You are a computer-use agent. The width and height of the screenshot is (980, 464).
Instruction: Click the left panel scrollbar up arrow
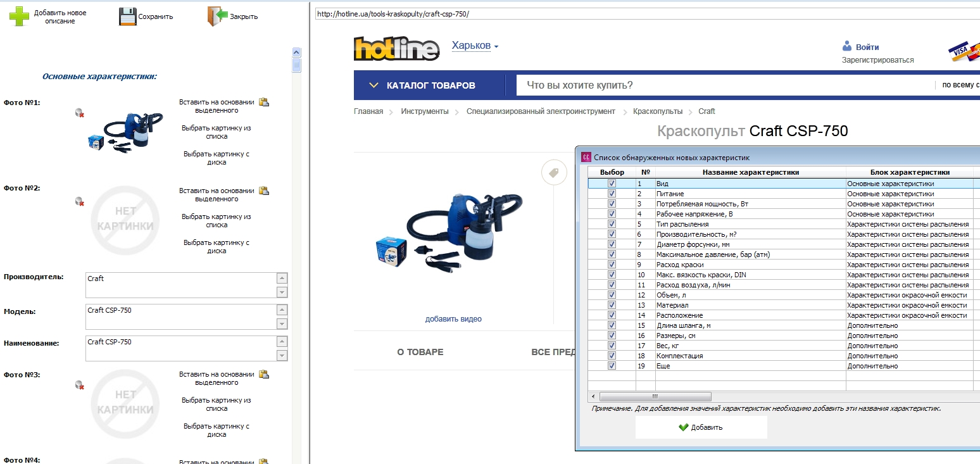[296, 52]
